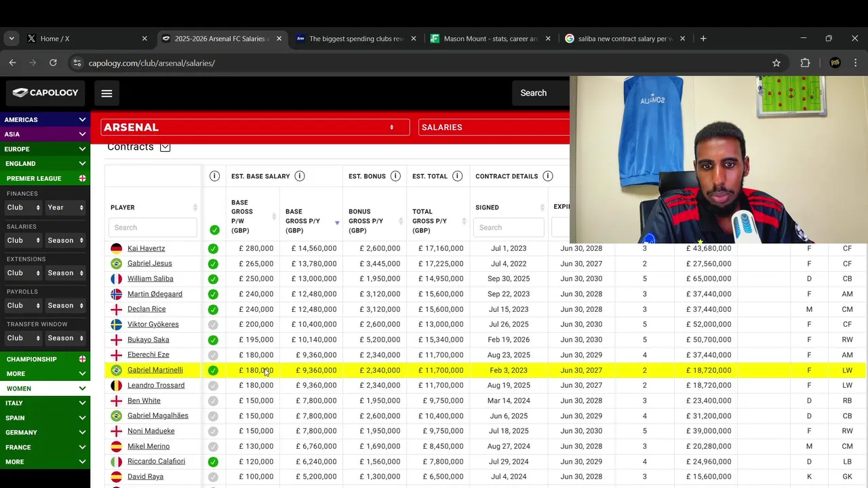Expand the AMERICAS region menu
This screenshot has width=868, height=488.
[45, 119]
